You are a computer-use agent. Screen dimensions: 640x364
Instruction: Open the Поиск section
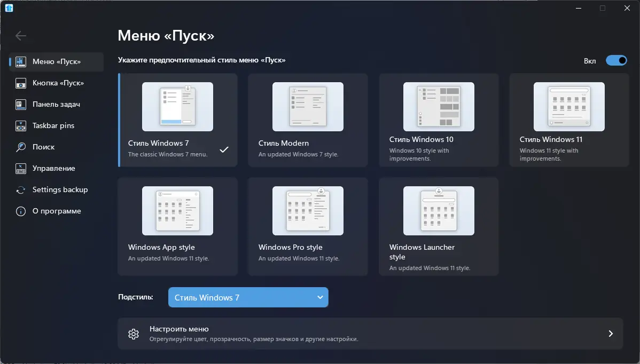click(x=56, y=147)
